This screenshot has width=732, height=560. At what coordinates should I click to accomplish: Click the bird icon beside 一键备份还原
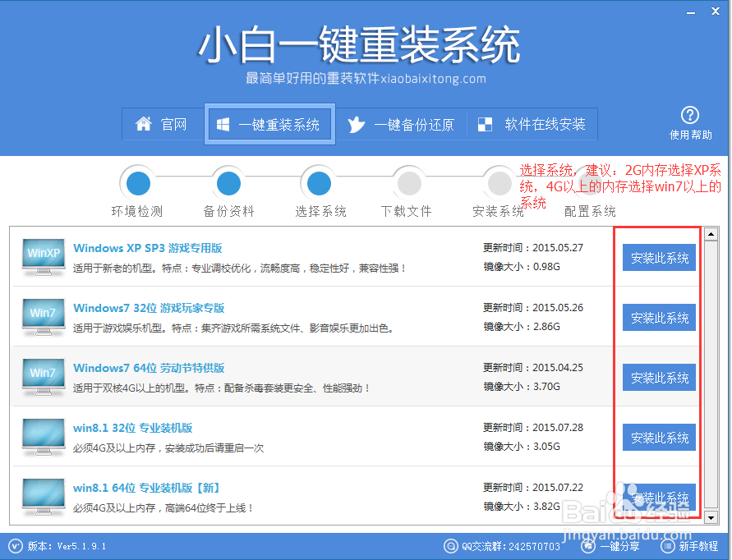pos(357,125)
